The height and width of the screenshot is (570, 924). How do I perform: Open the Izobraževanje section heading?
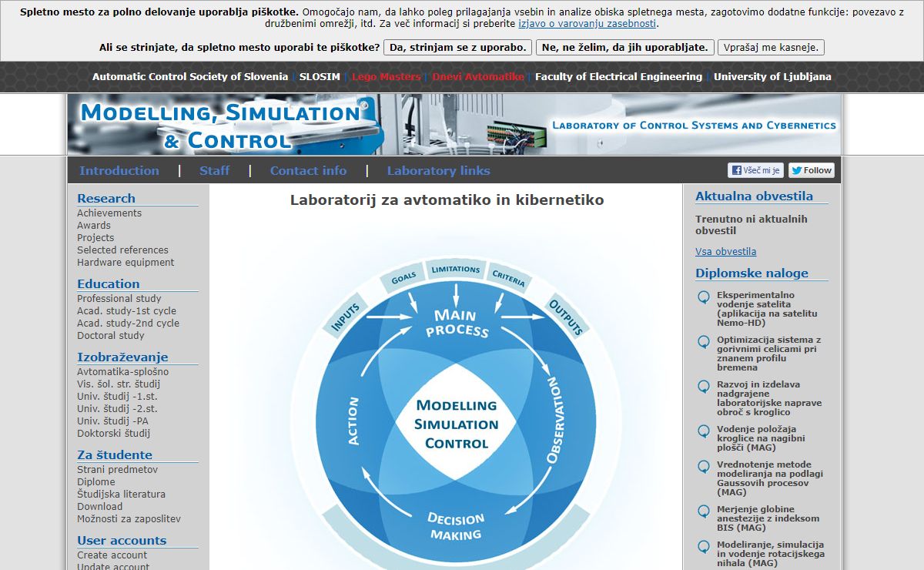coord(122,357)
